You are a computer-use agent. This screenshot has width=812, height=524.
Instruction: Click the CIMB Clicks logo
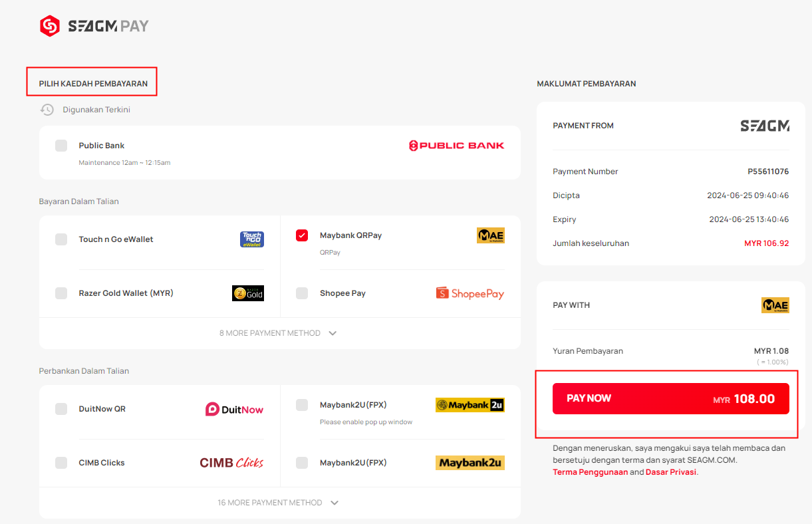tap(231, 463)
